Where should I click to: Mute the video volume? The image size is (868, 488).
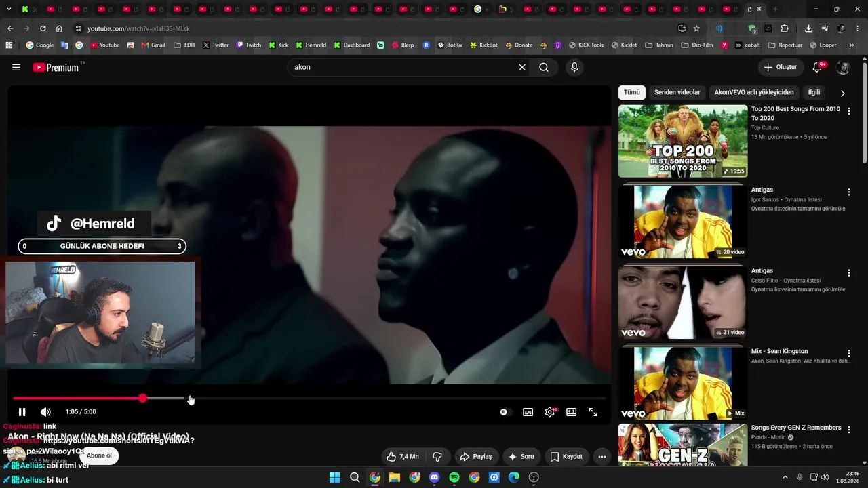[x=45, y=411]
